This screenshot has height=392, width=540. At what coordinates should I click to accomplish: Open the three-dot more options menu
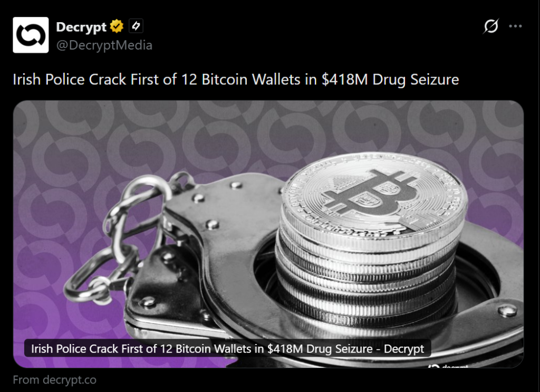coord(515,26)
